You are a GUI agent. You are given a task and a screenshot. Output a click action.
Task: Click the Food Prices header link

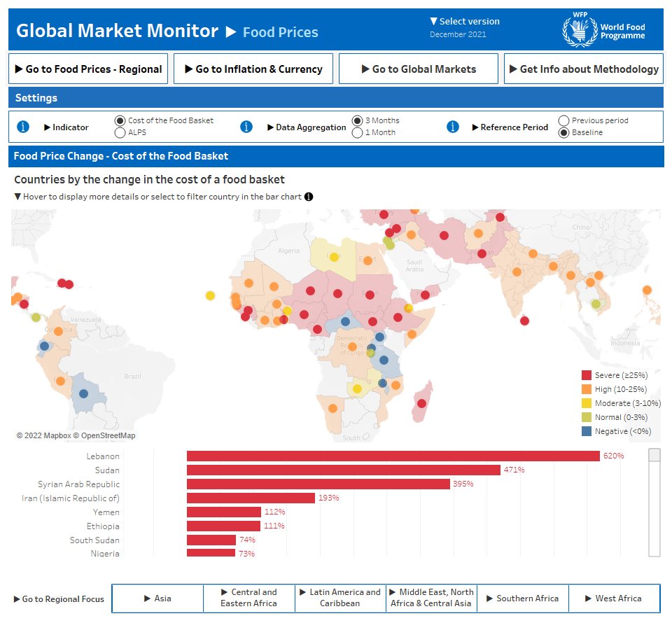280,32
